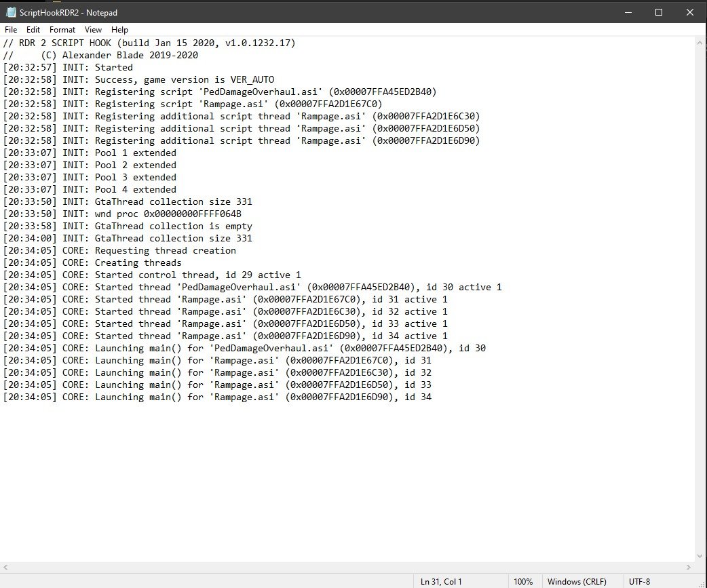This screenshot has height=588, width=707.
Task: Open the File menu
Action: click(11, 30)
